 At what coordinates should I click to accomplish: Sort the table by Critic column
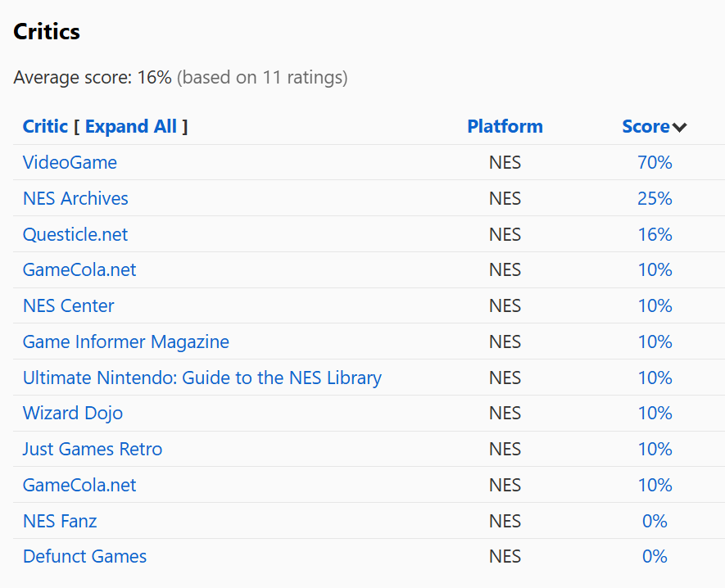point(45,126)
